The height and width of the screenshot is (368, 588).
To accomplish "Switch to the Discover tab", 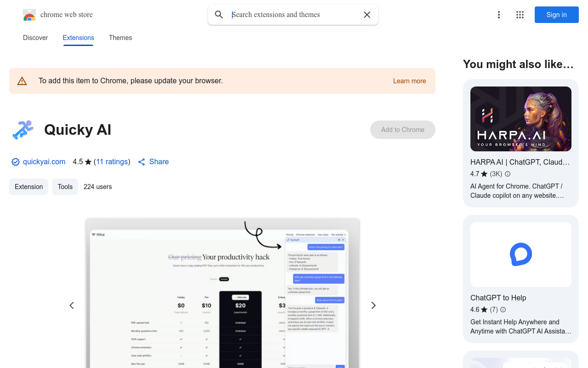I will coord(35,38).
